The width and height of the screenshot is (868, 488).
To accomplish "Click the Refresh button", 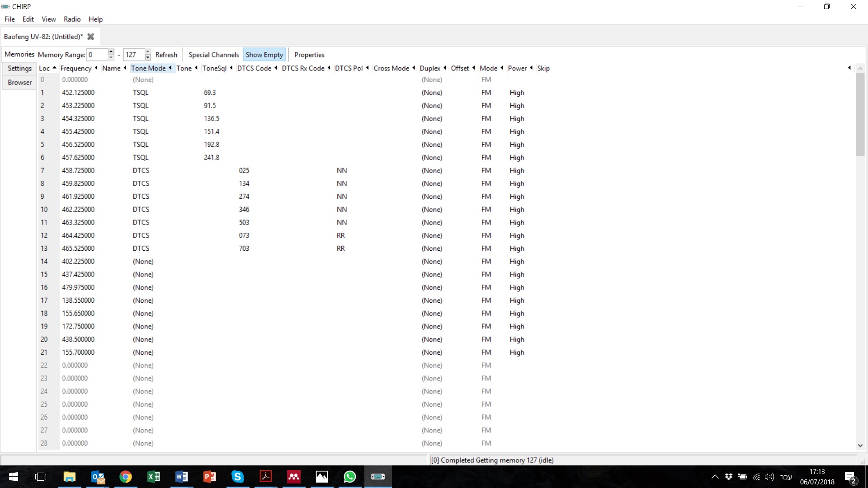I will [166, 55].
